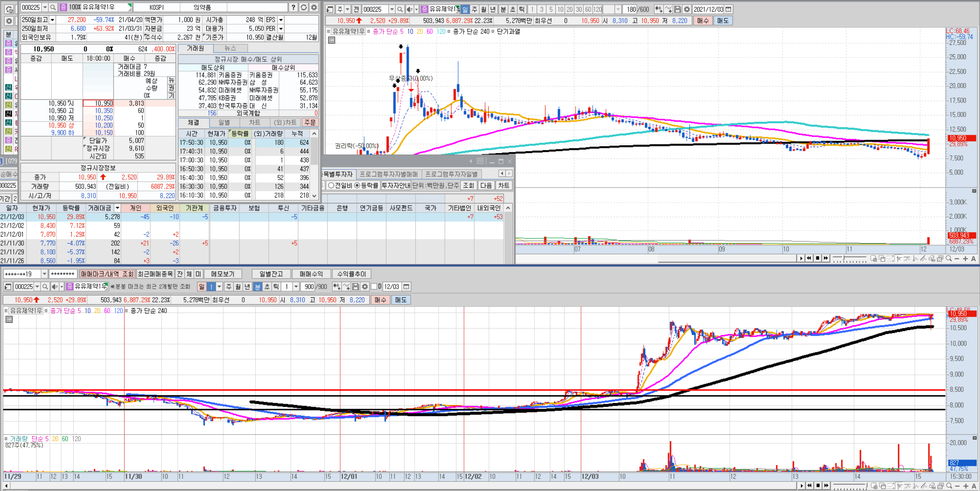
Task: Open settings gear in lower minute chart toolbar
Action: coord(365,287)
